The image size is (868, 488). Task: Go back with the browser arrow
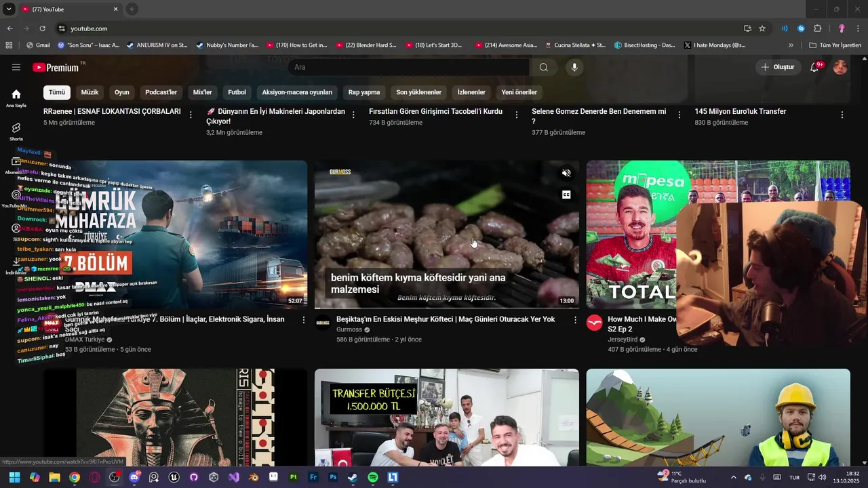9,28
